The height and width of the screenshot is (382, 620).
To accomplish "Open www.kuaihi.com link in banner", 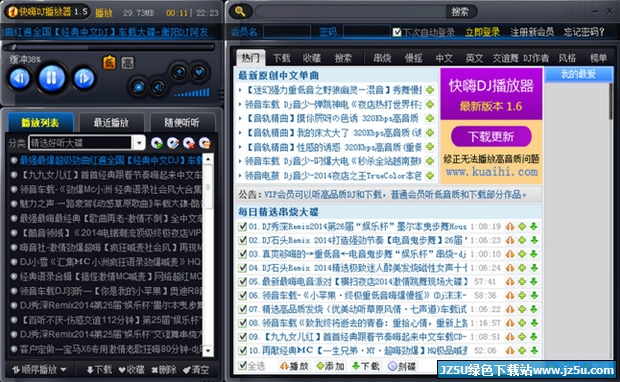I will coord(492,172).
